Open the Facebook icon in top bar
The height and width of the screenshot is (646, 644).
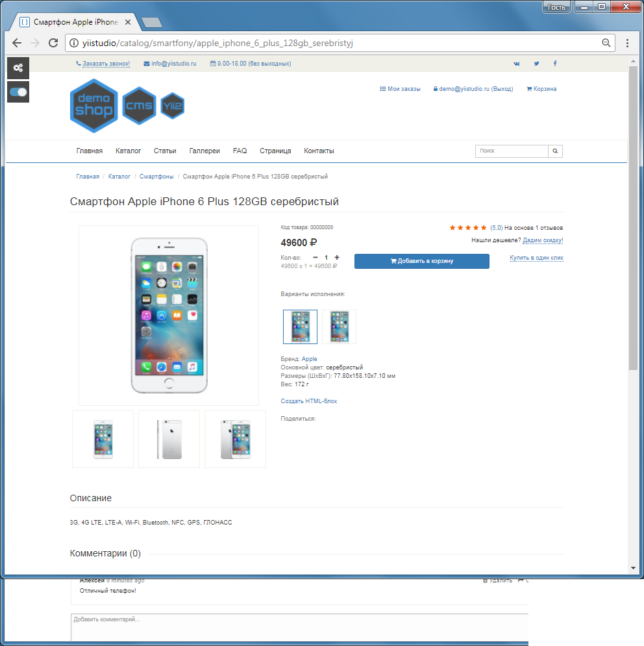coord(555,64)
